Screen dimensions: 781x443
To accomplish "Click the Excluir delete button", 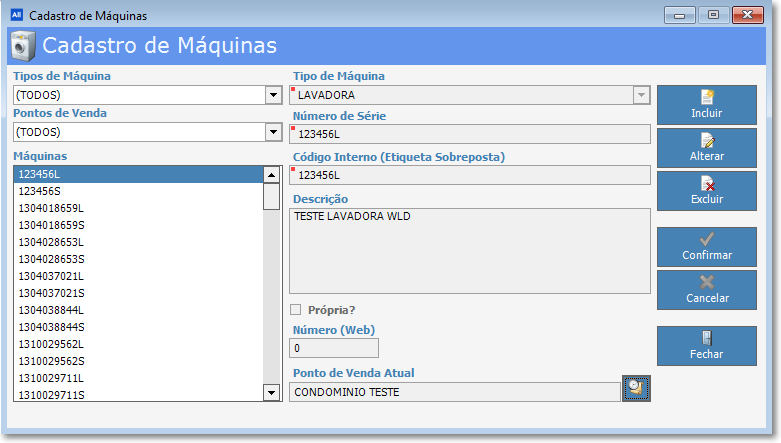I will coord(706,191).
